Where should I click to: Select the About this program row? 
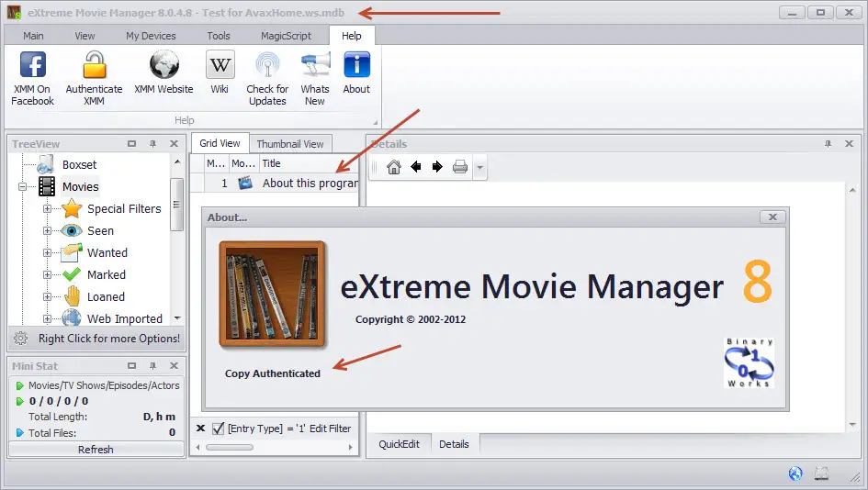tap(275, 183)
